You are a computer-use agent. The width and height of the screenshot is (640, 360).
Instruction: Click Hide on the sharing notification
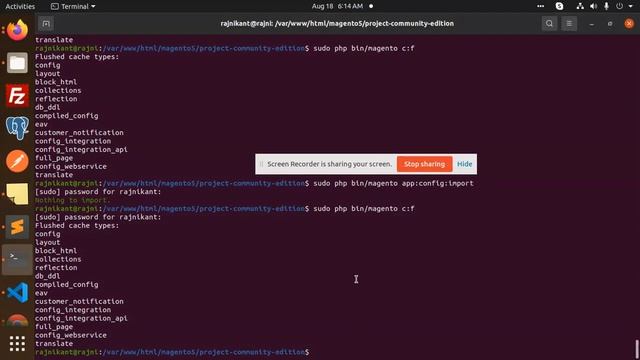[x=464, y=164]
